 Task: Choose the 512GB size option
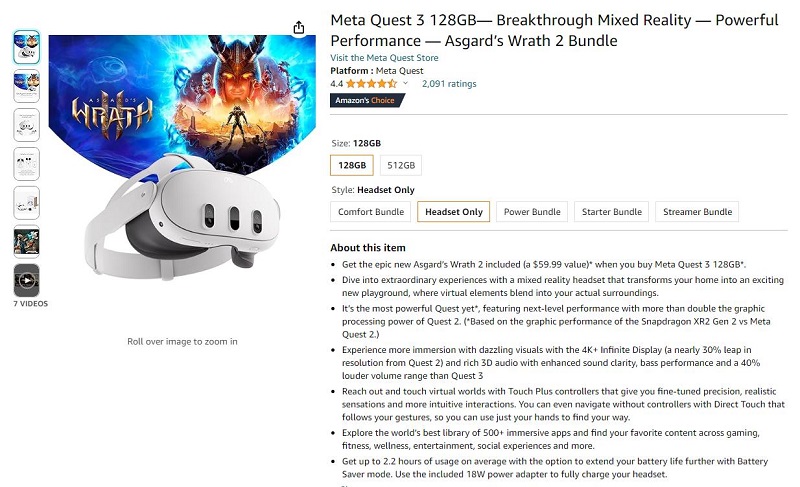click(x=401, y=165)
